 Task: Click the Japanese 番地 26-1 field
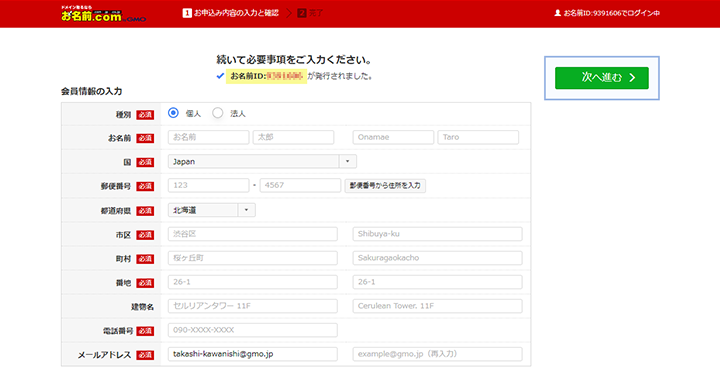pos(253,282)
